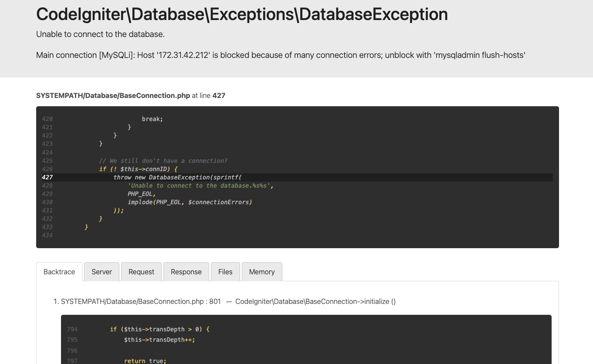The height and width of the screenshot is (364, 593).
Task: Click 'CodeIgniter\Database\BaseConnection->initialize ()' in the backtrace
Action: [x=315, y=301]
